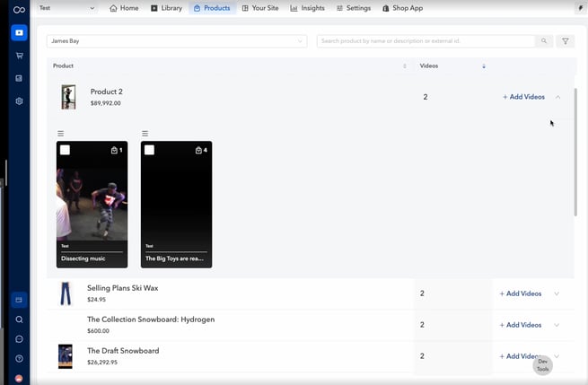Click the lightning bolt icon top right

click(x=579, y=8)
